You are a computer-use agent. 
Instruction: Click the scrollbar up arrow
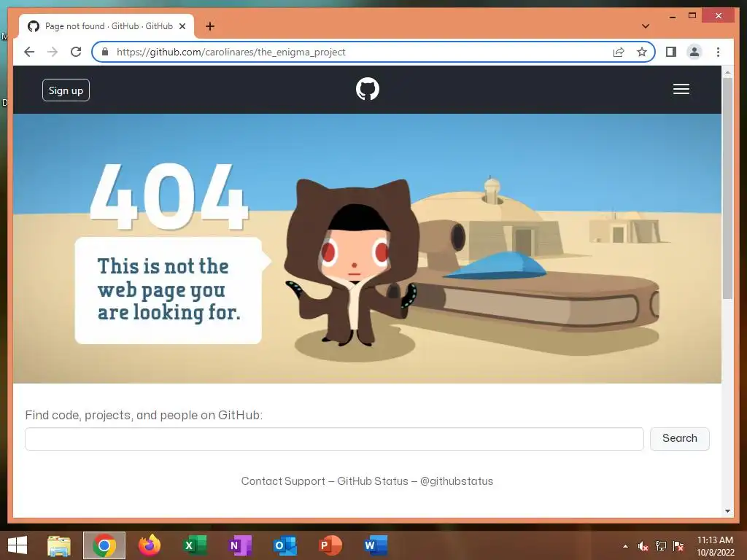click(x=727, y=72)
